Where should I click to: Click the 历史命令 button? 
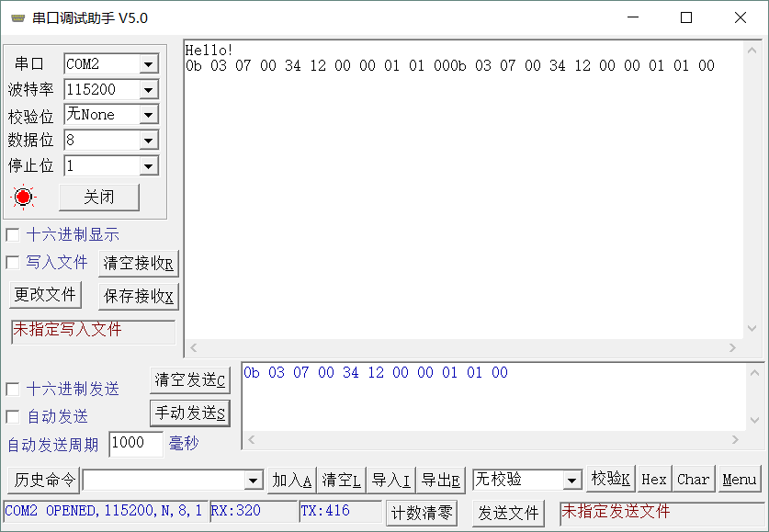(44, 480)
